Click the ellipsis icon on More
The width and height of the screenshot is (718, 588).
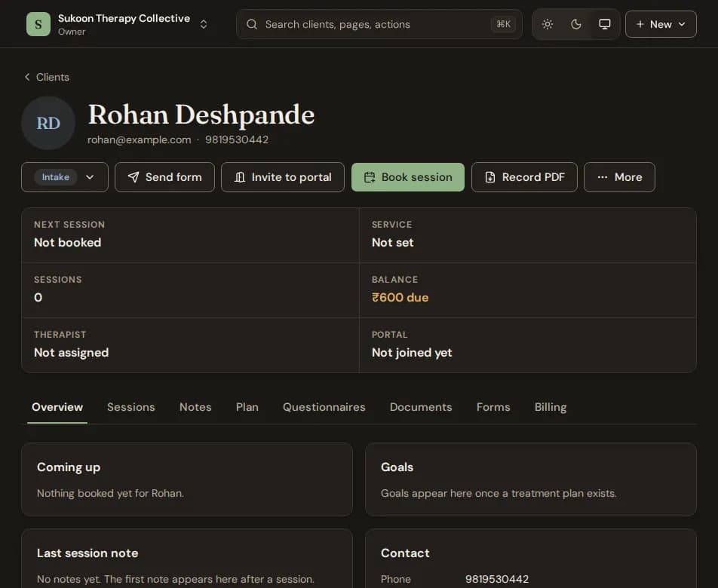pos(603,177)
